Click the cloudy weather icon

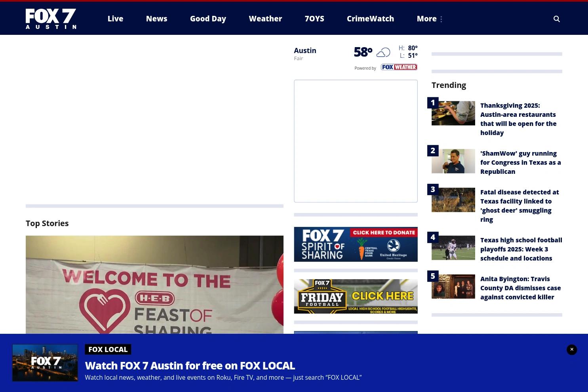[x=383, y=52]
